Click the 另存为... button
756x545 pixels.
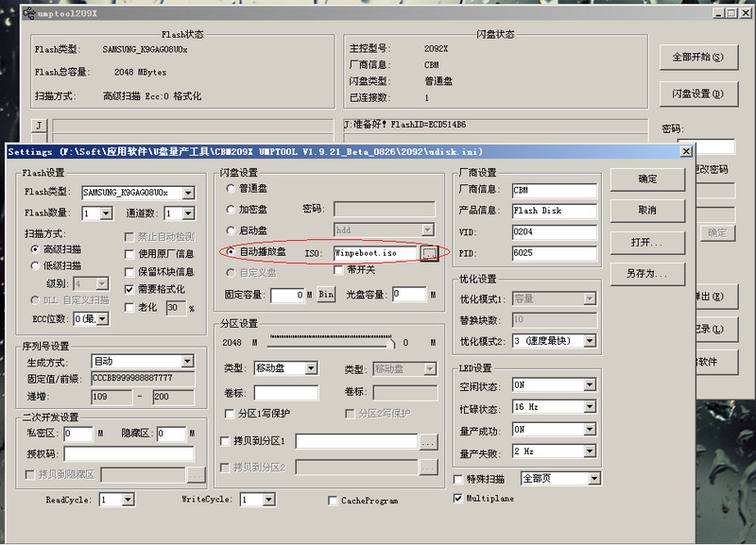[x=647, y=274]
